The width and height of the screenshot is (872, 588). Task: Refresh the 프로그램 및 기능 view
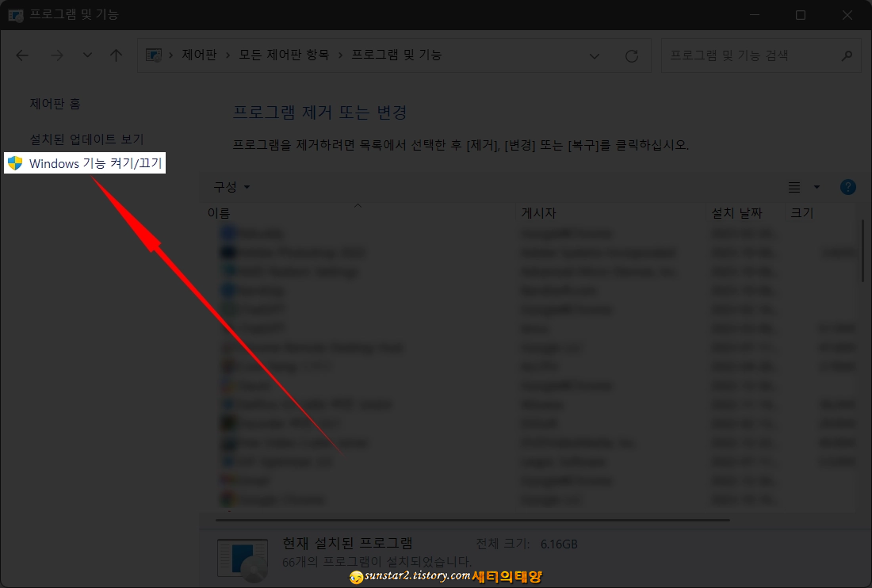[x=632, y=55]
